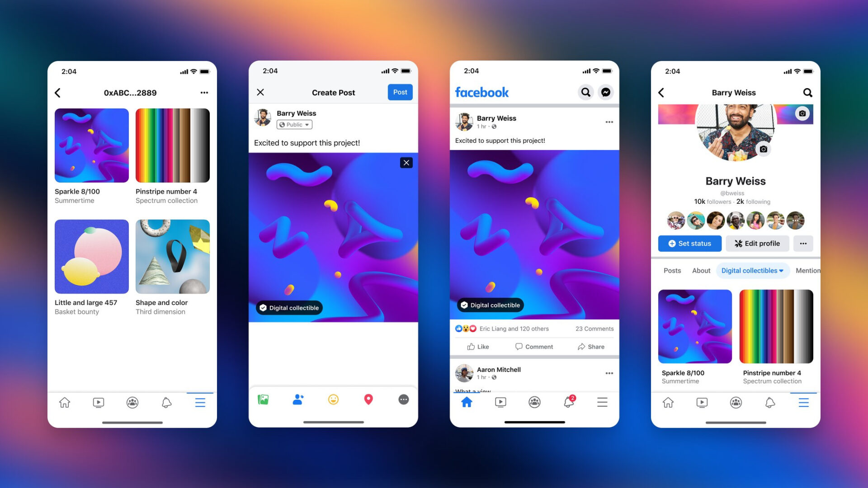Tap the Search icon on Facebook feed
This screenshot has width=868, height=488.
click(585, 92)
